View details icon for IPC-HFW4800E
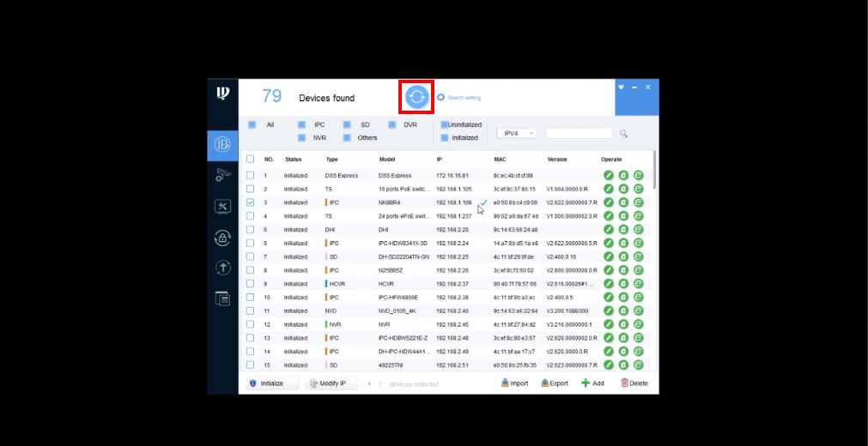The height and width of the screenshot is (446, 868). pos(623,297)
